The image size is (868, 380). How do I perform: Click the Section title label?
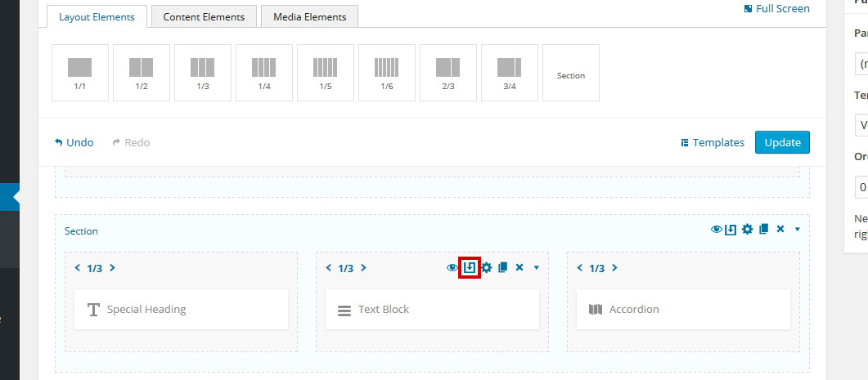(x=81, y=231)
